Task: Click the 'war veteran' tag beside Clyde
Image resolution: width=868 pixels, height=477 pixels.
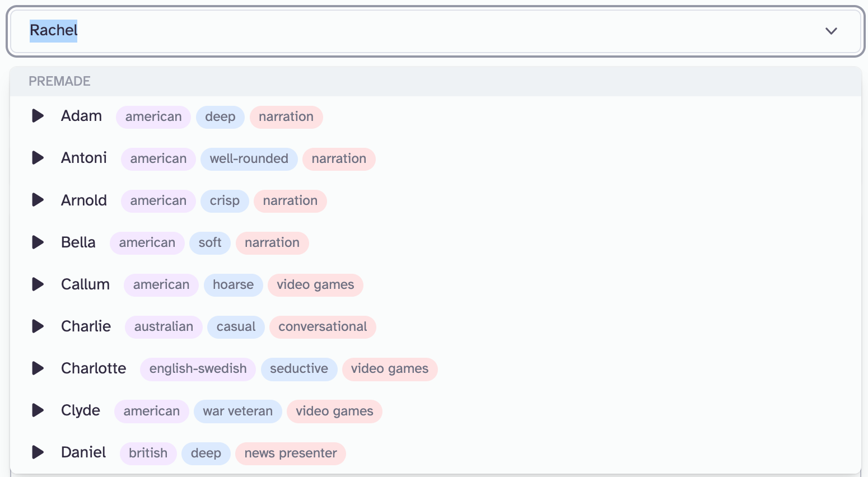Action: tap(237, 411)
